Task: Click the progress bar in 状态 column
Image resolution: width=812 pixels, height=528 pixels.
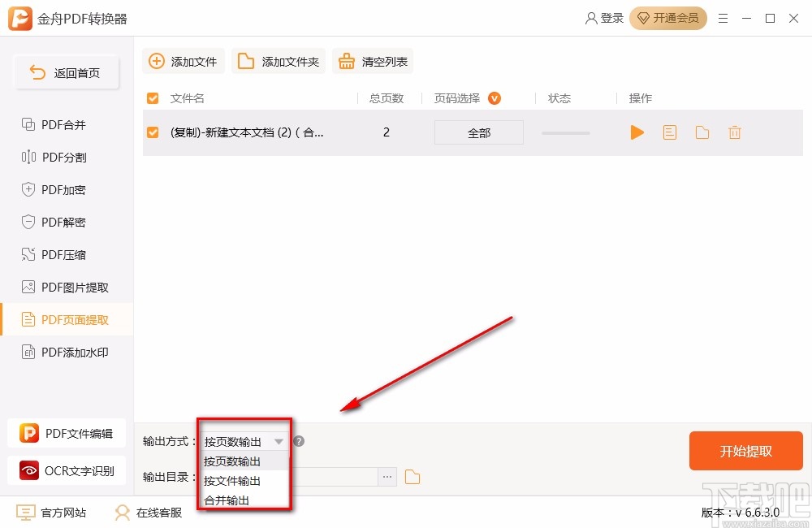Action: coord(565,132)
